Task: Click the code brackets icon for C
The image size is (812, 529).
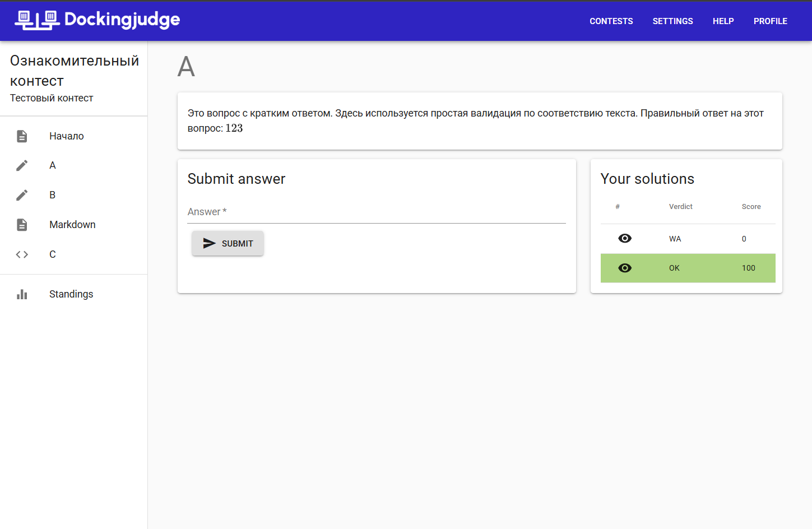Action: (x=22, y=254)
